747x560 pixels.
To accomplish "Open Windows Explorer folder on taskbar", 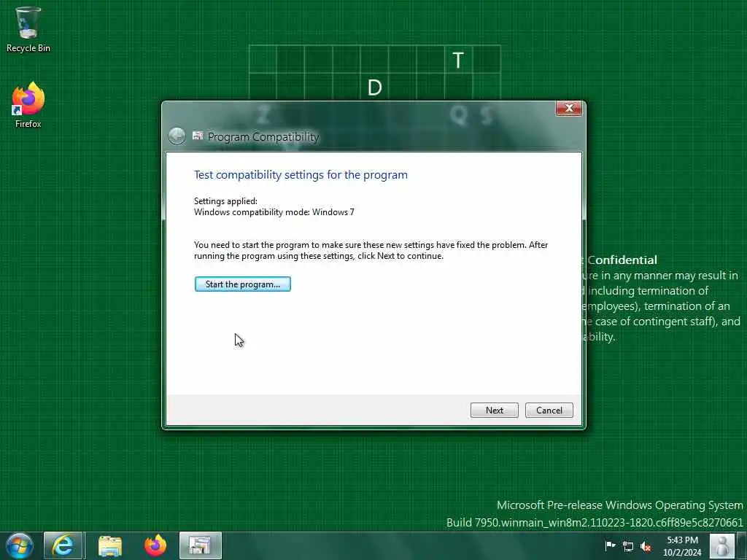I will [x=110, y=545].
